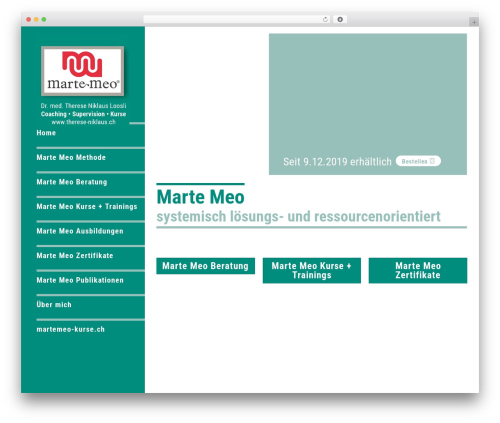Click the marte-meo logo image
The image size is (500, 423).
pyautogui.click(x=82, y=71)
